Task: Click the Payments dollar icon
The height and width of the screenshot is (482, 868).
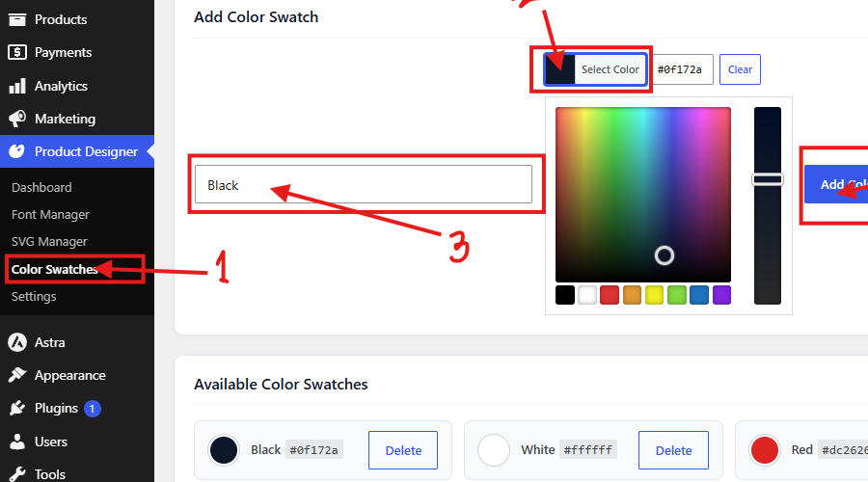Action: tap(17, 52)
